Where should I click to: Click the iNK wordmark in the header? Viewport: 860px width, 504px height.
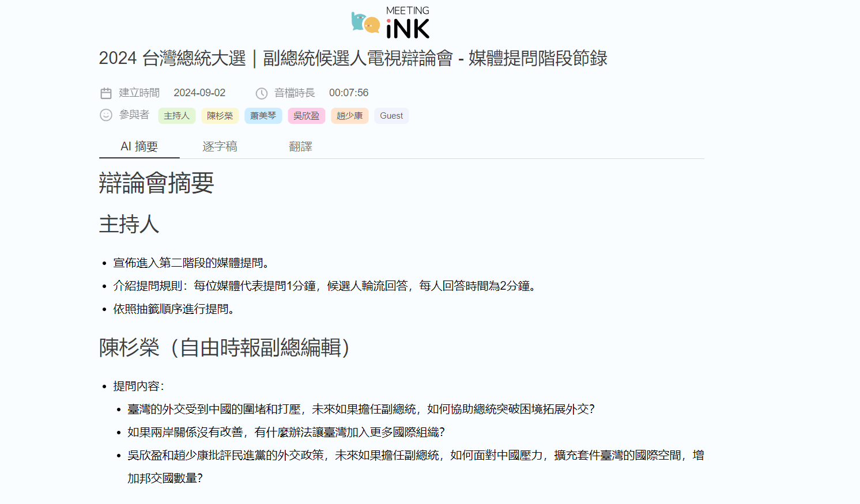408,28
